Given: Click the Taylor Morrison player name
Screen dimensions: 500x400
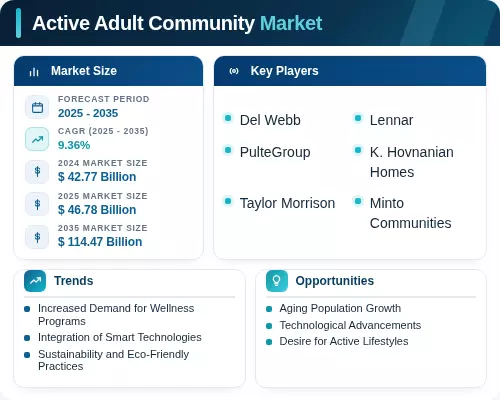Looking at the screenshot, I should coord(287,203).
